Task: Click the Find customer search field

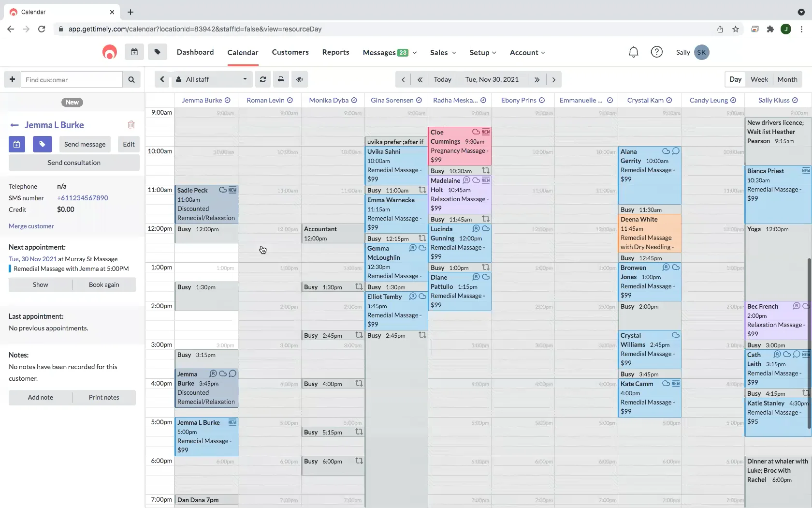Action: pos(72,80)
